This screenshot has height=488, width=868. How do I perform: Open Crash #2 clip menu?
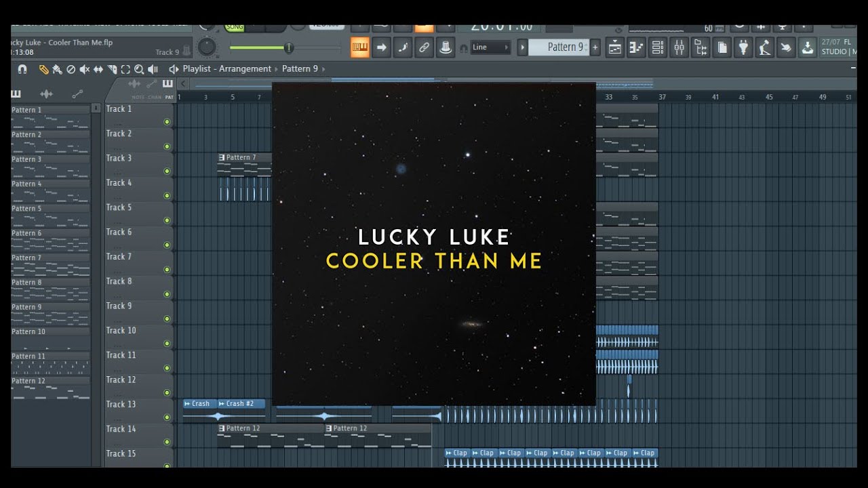pyautogui.click(x=222, y=404)
